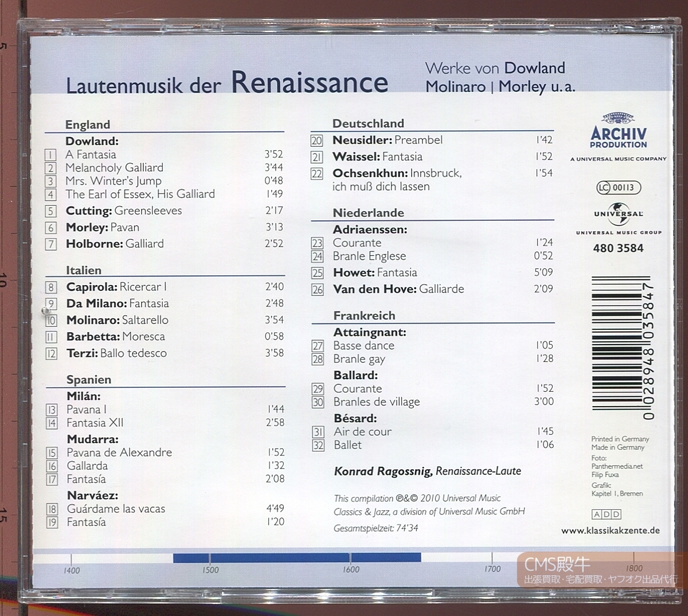Click the title 'Lautenmusik der Renaissance'
The width and height of the screenshot is (688, 616).
click(x=227, y=83)
